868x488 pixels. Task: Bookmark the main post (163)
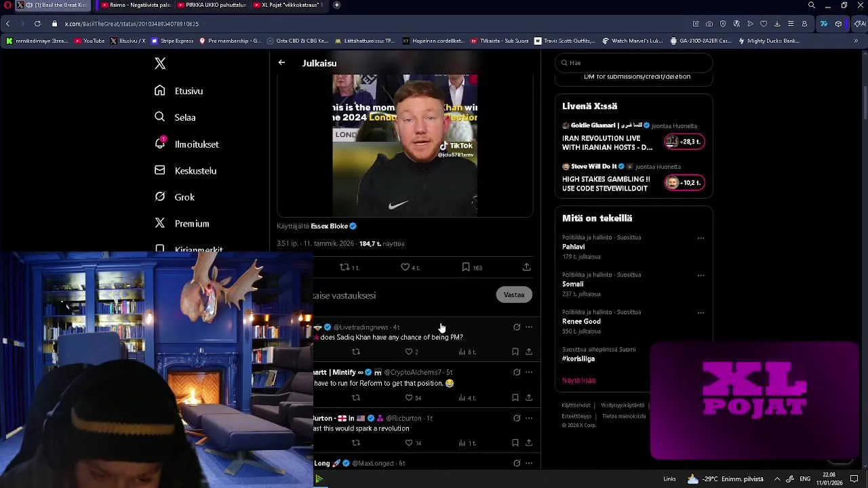[472, 267]
